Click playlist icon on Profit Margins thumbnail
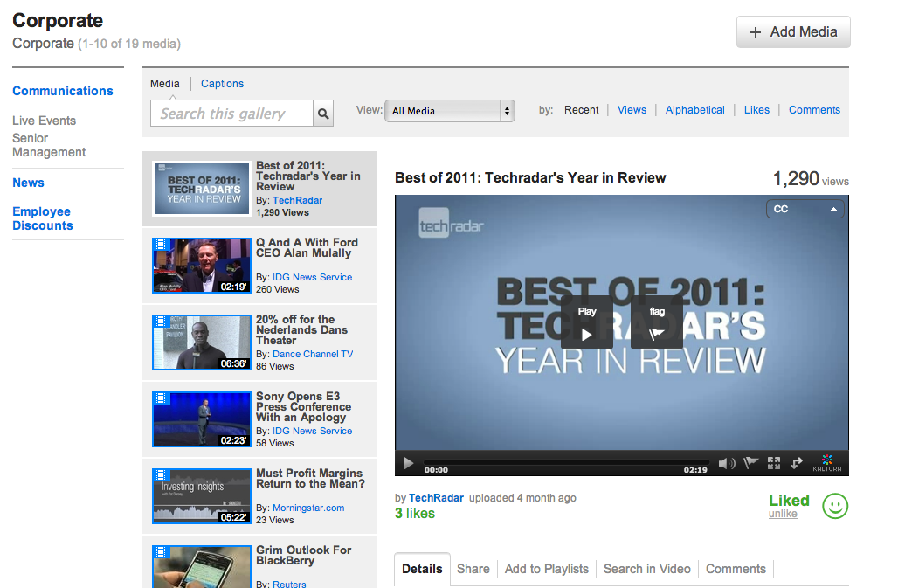905x588 pixels. [x=161, y=474]
